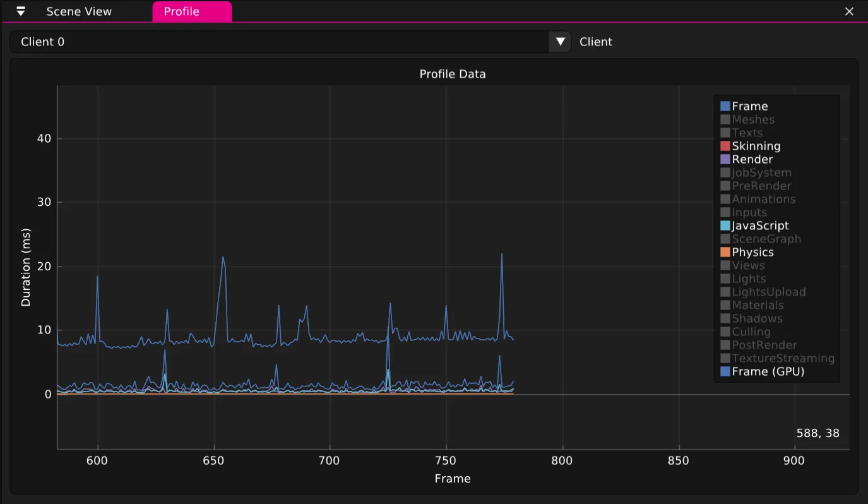This screenshot has height=504, width=868.
Task: Click inside the Profile Data chart area
Action: tap(379, 253)
